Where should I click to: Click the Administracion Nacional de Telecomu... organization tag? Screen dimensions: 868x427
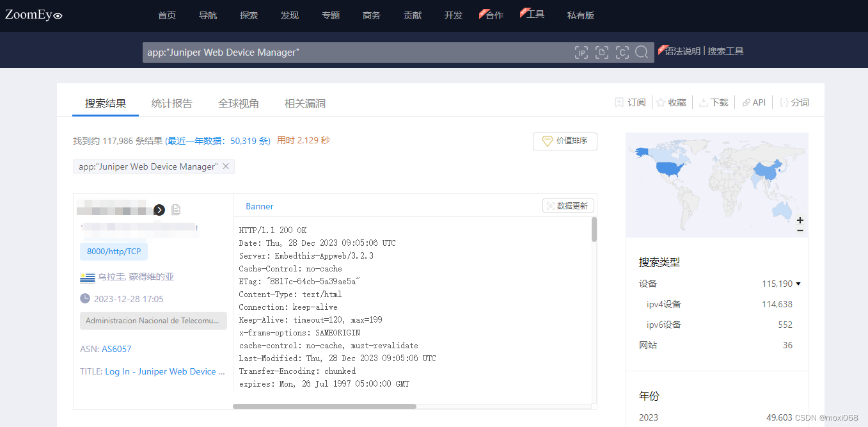(154, 321)
